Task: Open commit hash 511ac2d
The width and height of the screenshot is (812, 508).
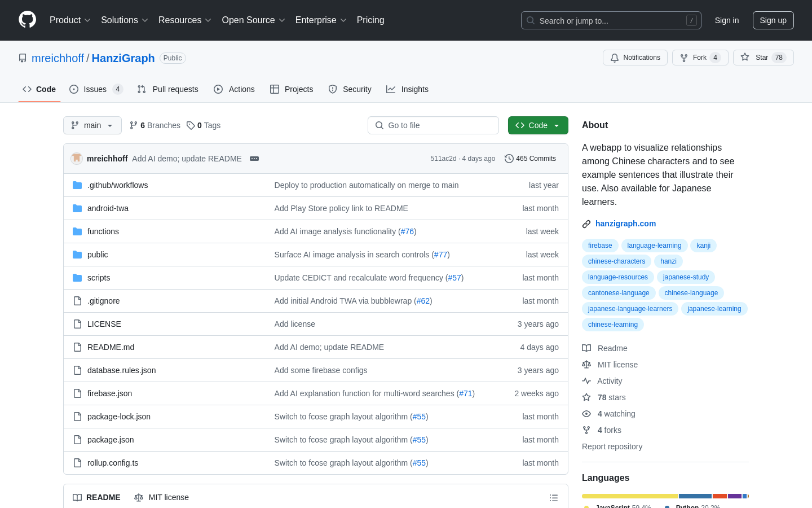Action: point(443,159)
